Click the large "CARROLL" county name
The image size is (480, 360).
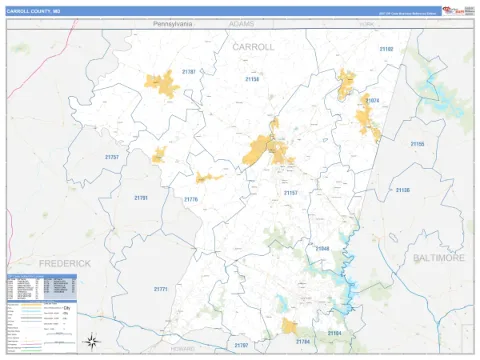point(253,47)
